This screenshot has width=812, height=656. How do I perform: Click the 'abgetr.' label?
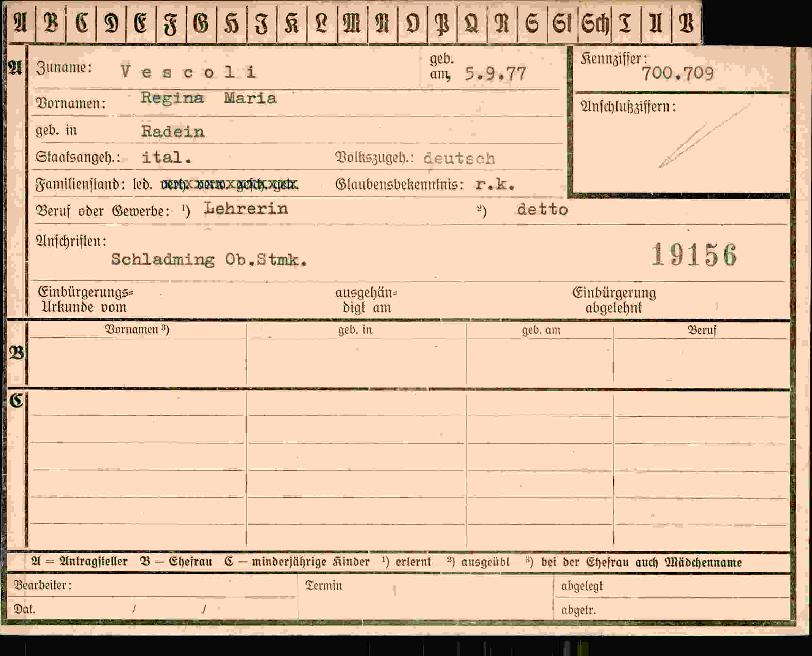pyautogui.click(x=578, y=610)
